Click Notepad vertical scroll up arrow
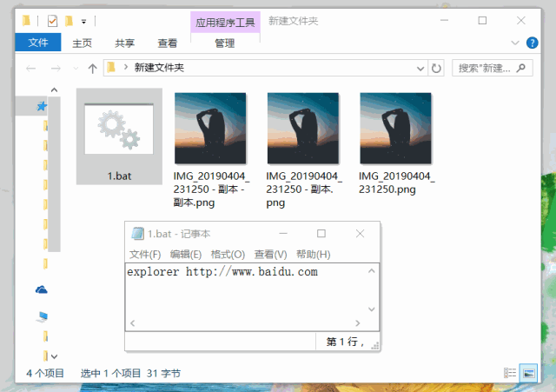556x392 pixels. click(x=371, y=271)
